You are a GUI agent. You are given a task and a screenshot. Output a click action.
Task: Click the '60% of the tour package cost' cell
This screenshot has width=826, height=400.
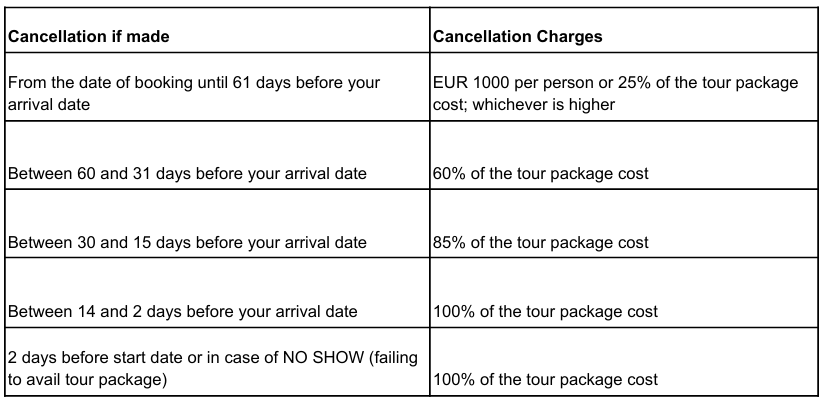pyautogui.click(x=624, y=155)
